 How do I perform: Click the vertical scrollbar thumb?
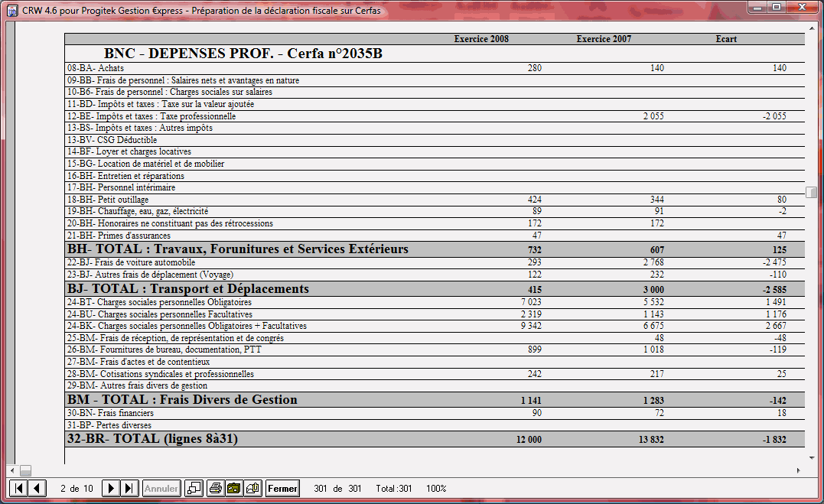click(x=811, y=192)
